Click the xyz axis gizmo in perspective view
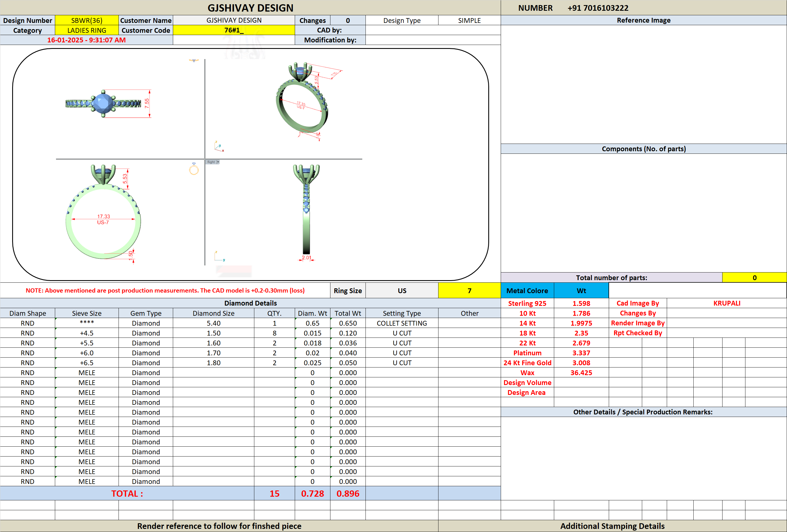This screenshot has height=532, width=787. [x=219, y=146]
